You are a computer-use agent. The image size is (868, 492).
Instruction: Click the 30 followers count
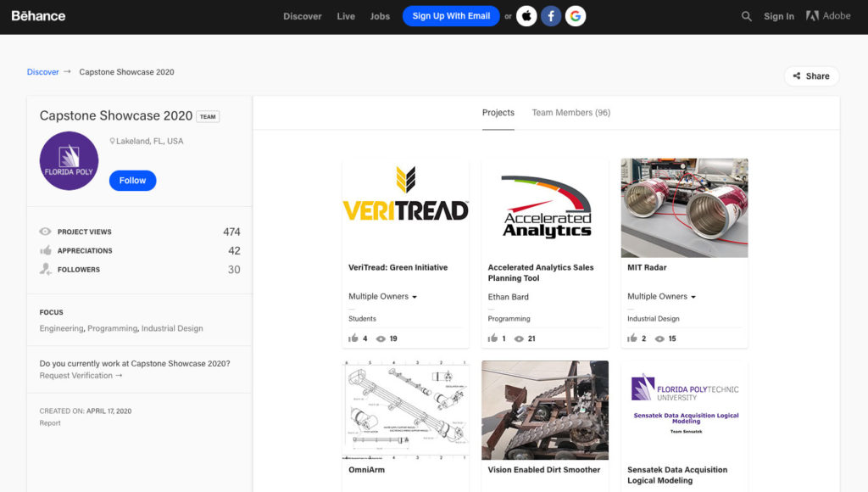(x=234, y=269)
